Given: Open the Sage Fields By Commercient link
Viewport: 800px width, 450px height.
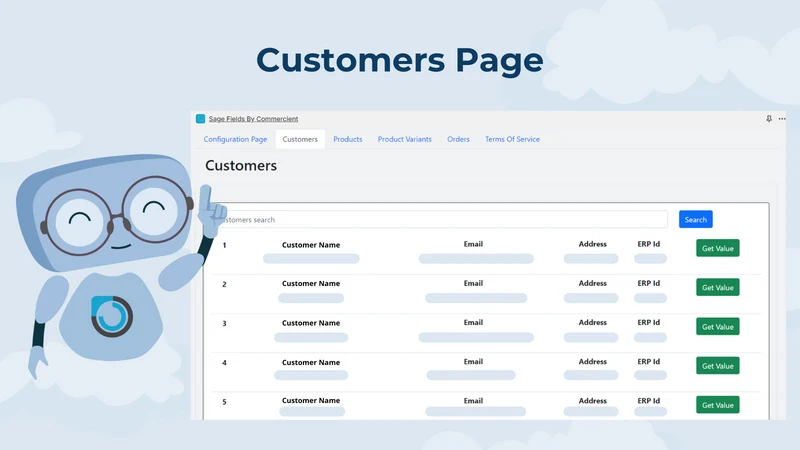Looking at the screenshot, I should 253,119.
